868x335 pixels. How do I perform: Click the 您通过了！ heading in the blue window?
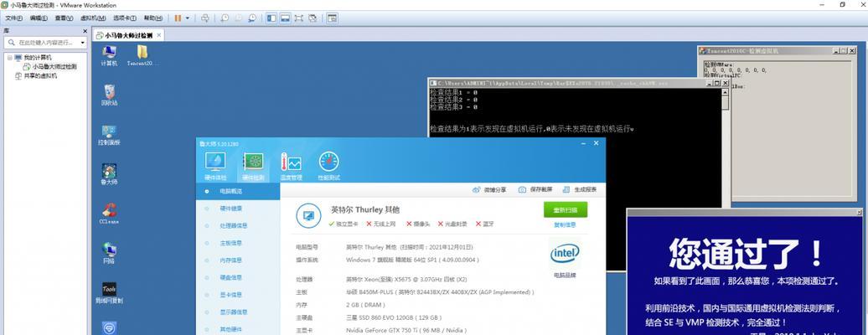747,254
